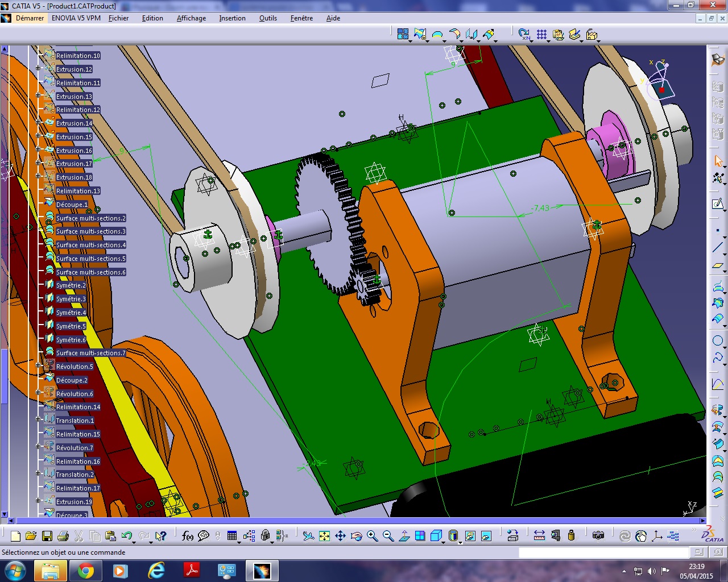Select the Line tool in right toolbar
The image size is (728, 582).
718,247
